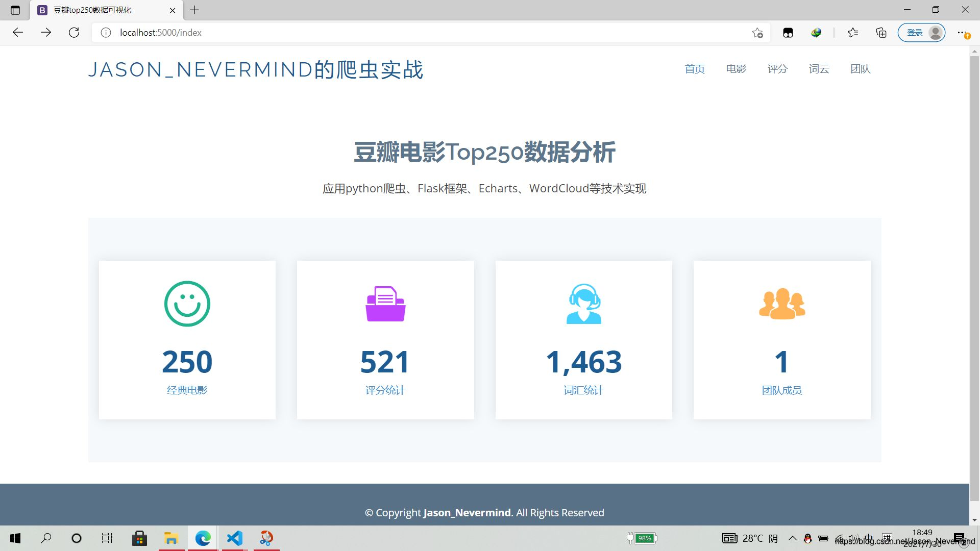The width and height of the screenshot is (980, 551).
Task: Open Task View on the taskbar
Action: [x=107, y=538]
